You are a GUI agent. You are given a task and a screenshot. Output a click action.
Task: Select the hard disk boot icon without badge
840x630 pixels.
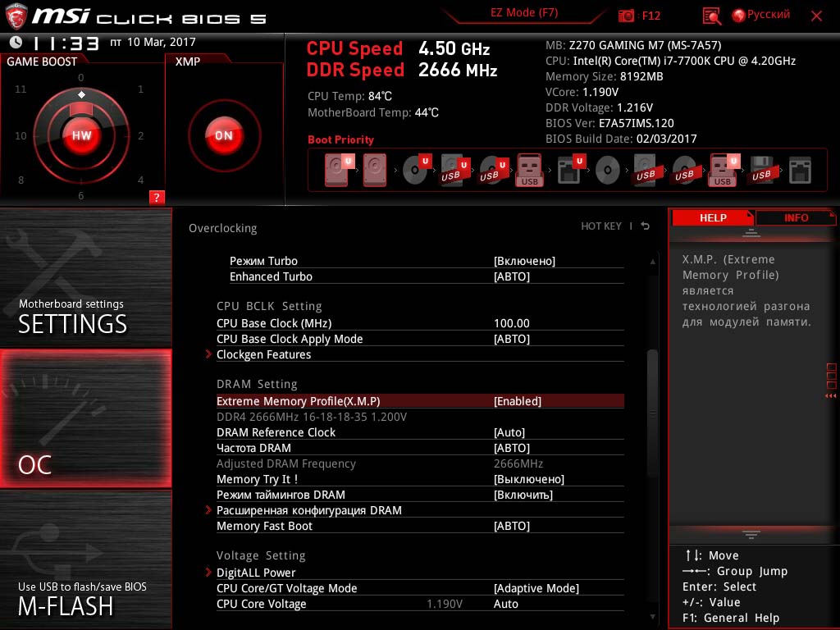[374, 171]
